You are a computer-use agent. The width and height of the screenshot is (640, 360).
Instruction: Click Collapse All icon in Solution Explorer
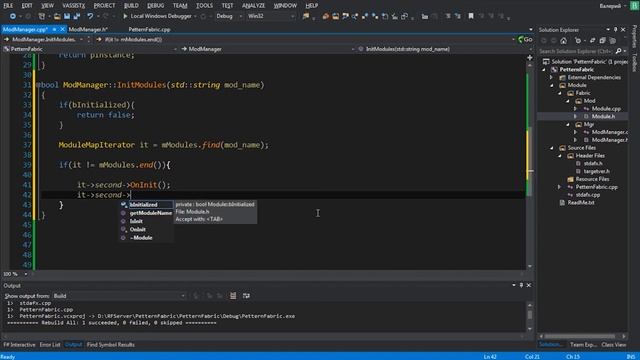[x=602, y=40]
